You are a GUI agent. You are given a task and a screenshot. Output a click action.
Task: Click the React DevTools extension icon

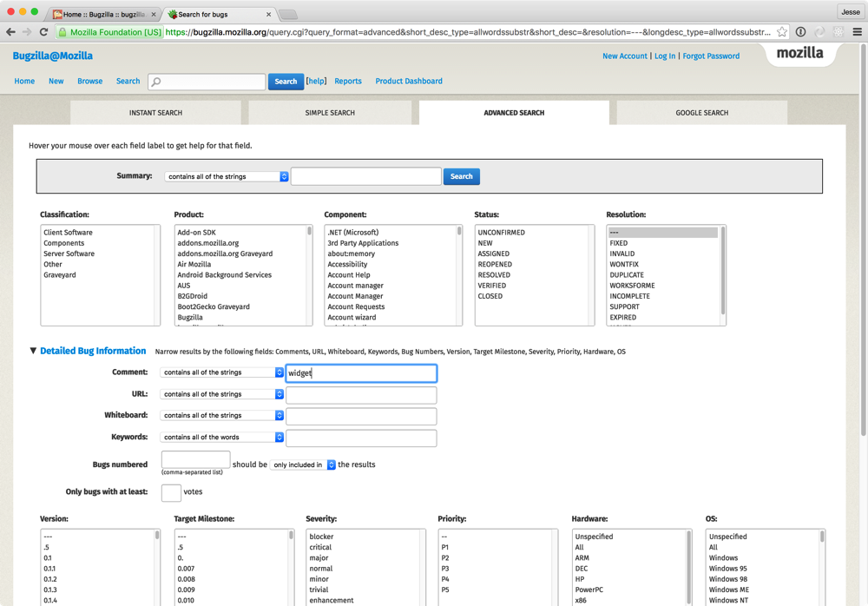point(838,32)
